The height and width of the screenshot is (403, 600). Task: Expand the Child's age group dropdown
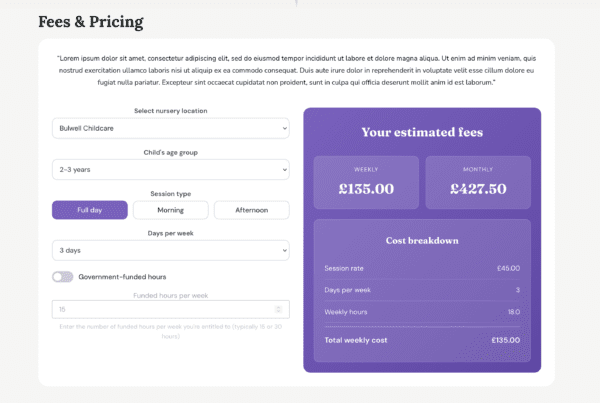click(x=170, y=169)
